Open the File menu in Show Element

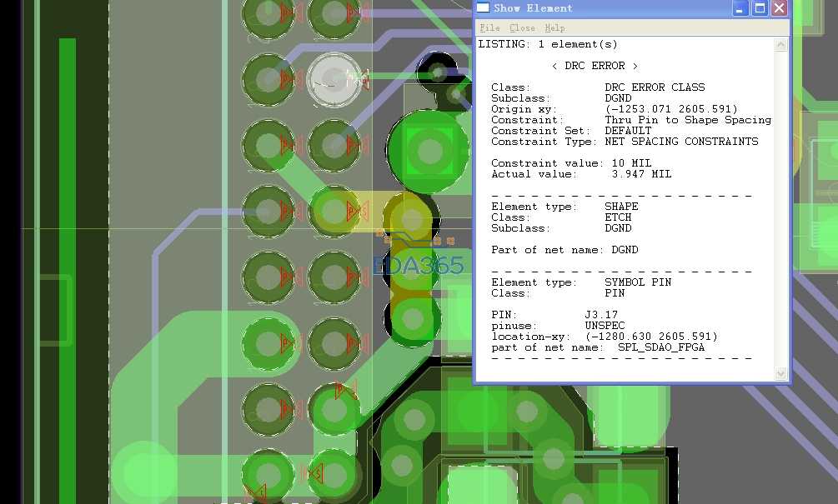click(489, 27)
